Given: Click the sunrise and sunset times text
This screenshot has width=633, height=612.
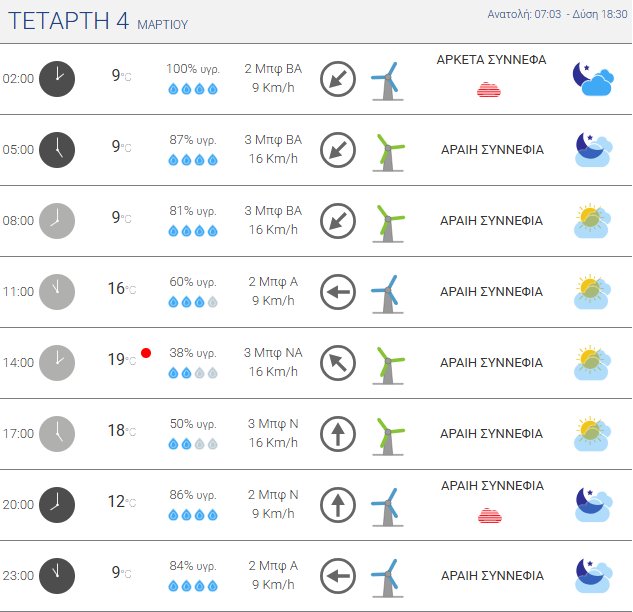Looking at the screenshot, I should click(550, 15).
